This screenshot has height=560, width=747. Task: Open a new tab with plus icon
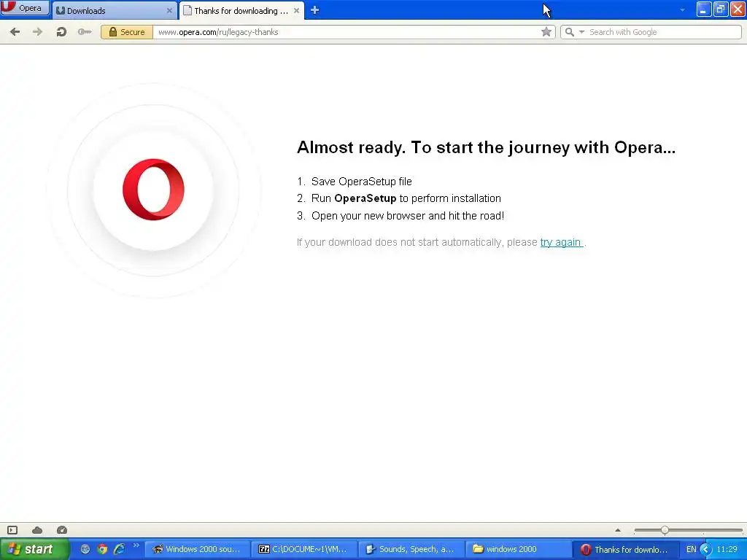314,10
